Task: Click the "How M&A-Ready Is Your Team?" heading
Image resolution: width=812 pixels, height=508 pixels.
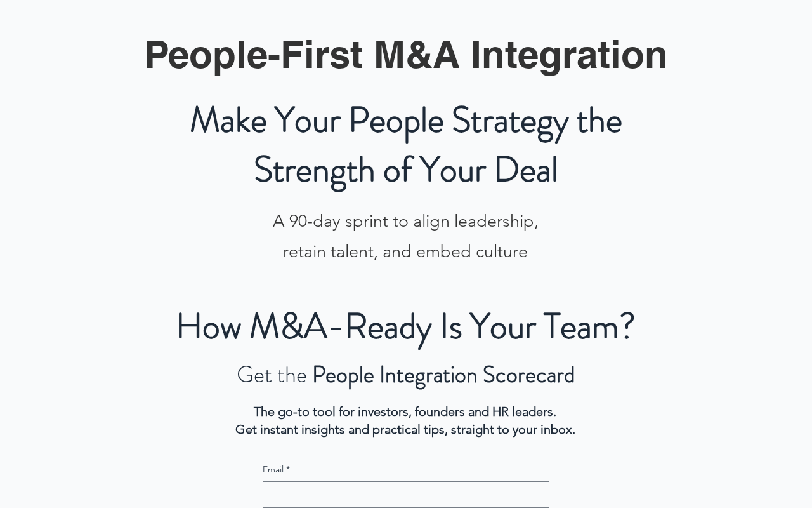Action: [405, 326]
